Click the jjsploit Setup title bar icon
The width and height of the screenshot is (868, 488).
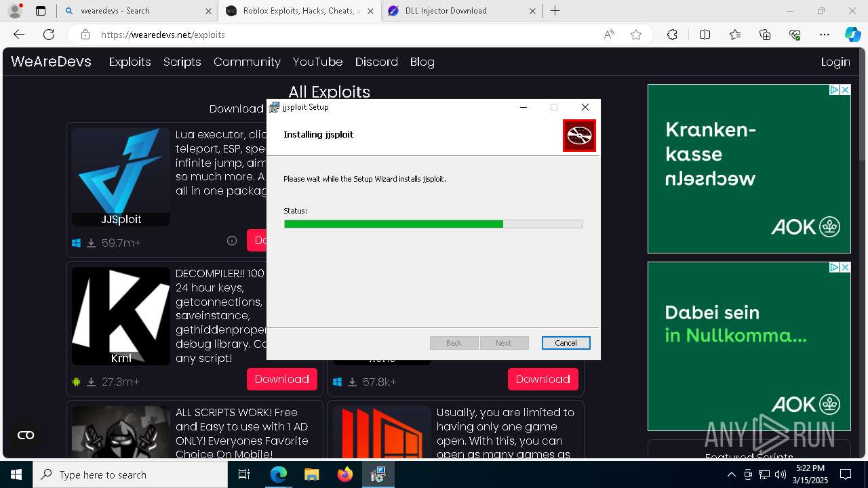click(x=274, y=107)
